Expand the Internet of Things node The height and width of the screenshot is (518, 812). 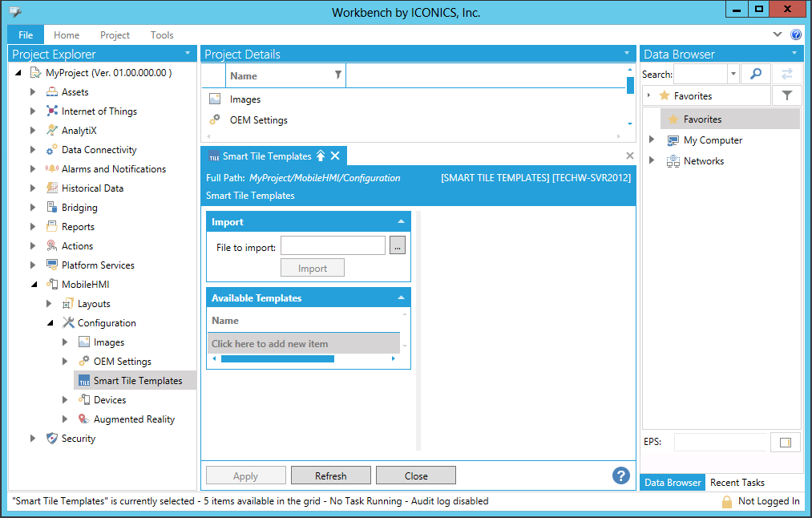33,111
